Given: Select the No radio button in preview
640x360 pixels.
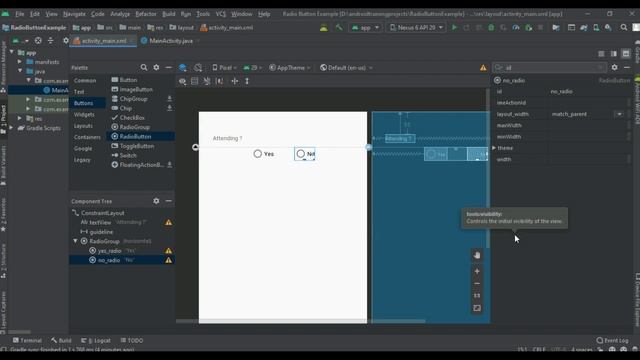Looking at the screenshot, I should (x=305, y=154).
